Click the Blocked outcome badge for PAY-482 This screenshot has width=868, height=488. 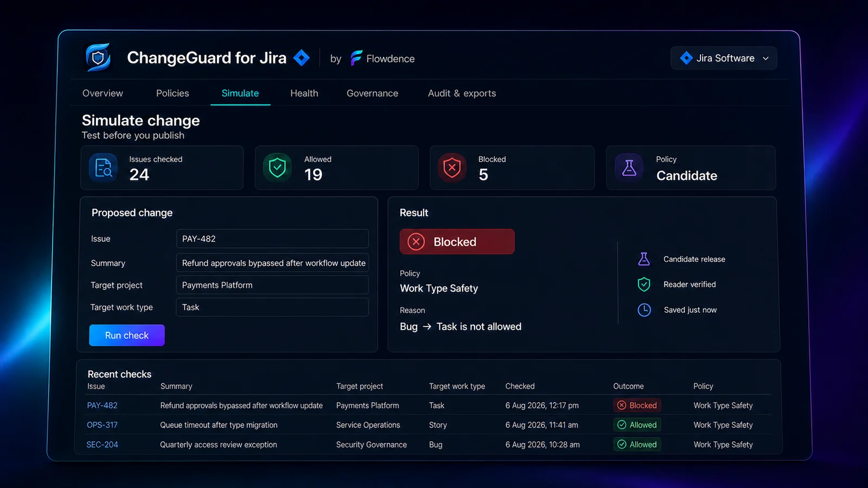pos(637,406)
